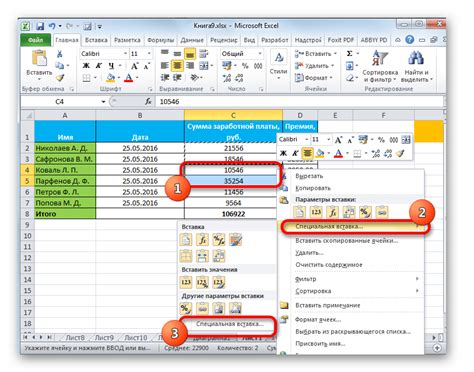
Task: Toggle italic К in the ribbon
Action: [x=99, y=66]
